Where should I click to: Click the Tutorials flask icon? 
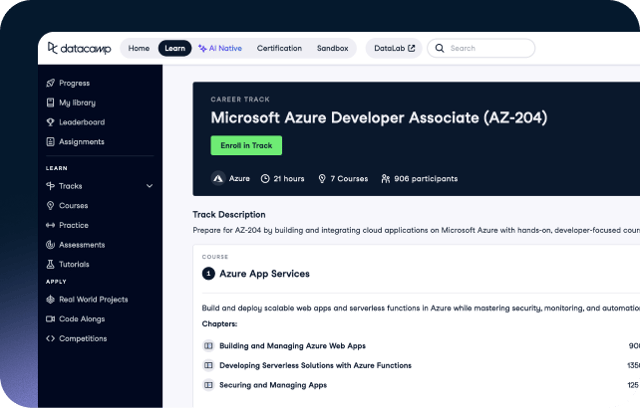tap(50, 264)
